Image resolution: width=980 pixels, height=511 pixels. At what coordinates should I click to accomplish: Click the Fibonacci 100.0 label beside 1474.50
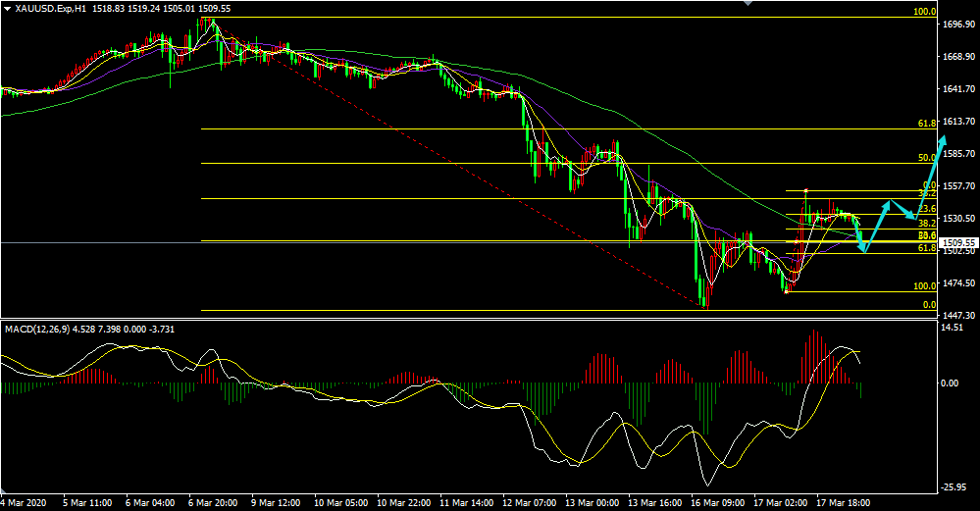pos(925,286)
